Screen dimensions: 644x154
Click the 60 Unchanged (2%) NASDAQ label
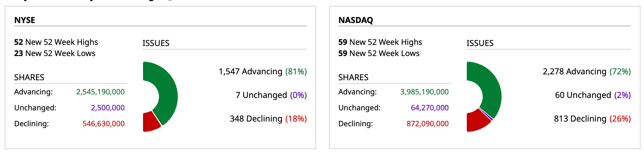(x=593, y=95)
